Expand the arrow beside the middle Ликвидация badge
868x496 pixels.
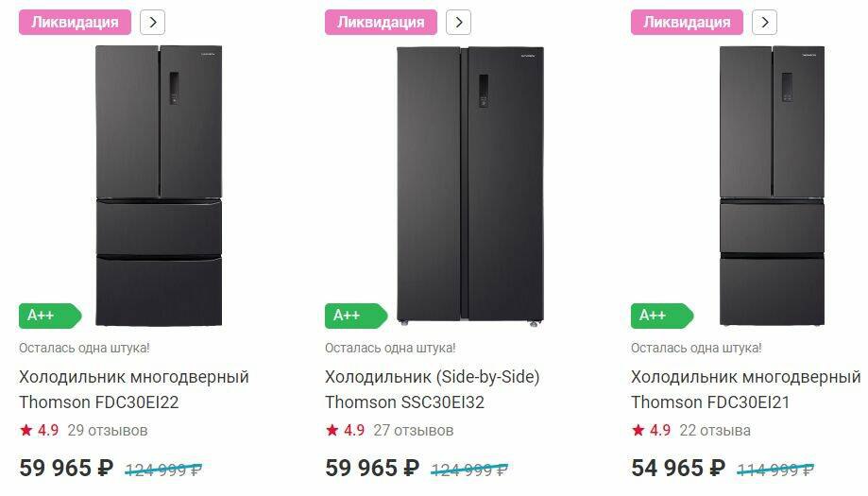(458, 23)
